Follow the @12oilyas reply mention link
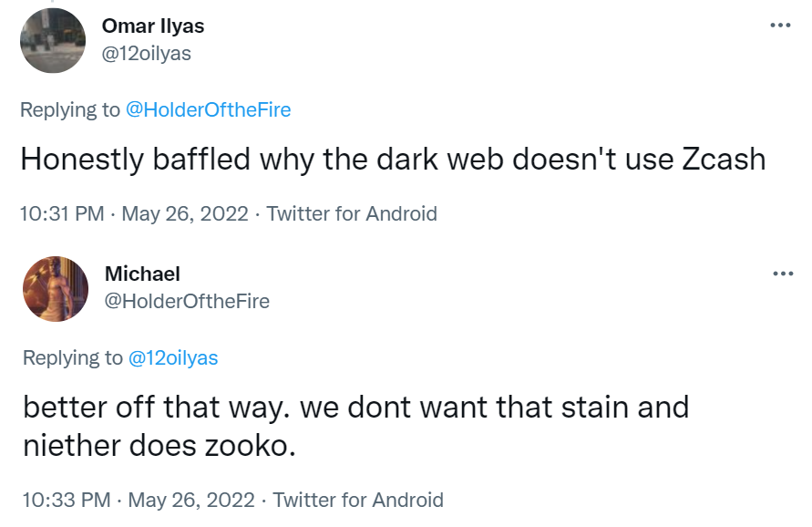The height and width of the screenshot is (527, 812). (173, 358)
